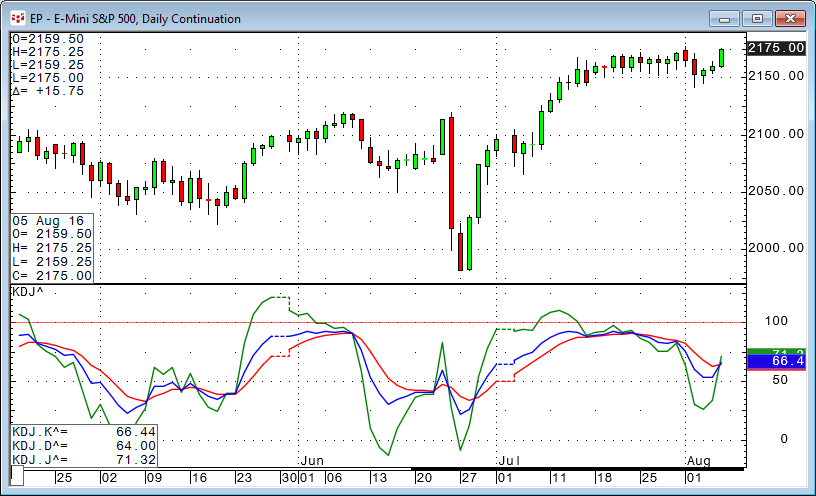Click the chart window app icon
This screenshot has height=496, width=816.
[18, 19]
